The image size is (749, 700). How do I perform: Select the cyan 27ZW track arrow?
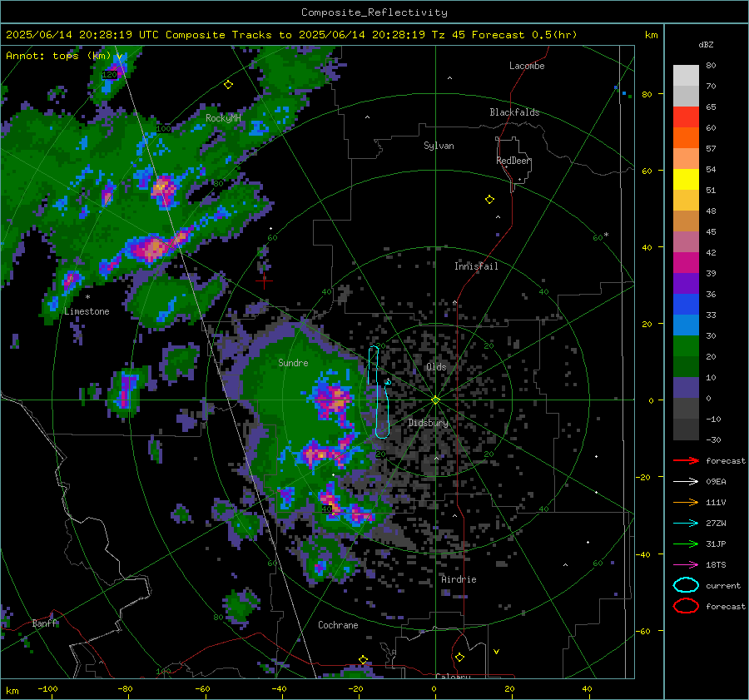point(686,524)
